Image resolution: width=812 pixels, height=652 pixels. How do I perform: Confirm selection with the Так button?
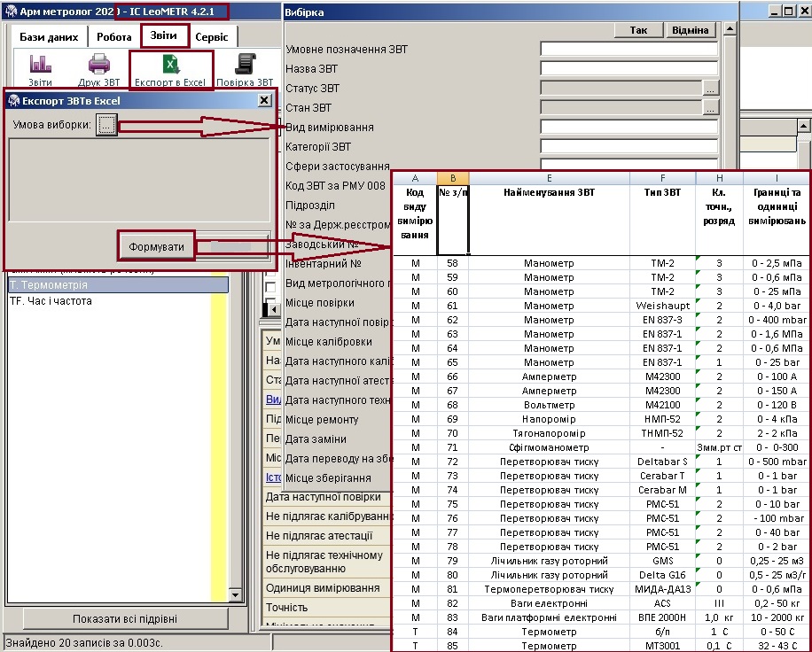(638, 30)
